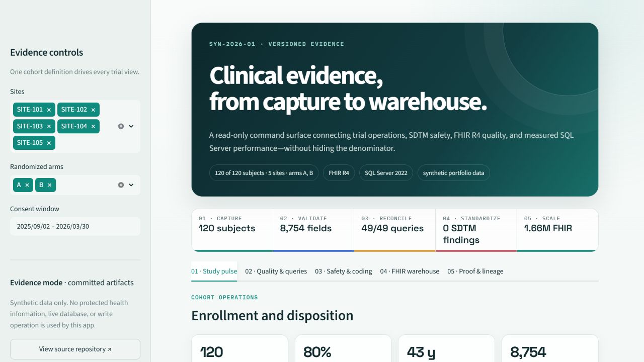This screenshot has height=362, width=644.
Task: Click the synthetic portfolio data pill
Action: point(453,173)
